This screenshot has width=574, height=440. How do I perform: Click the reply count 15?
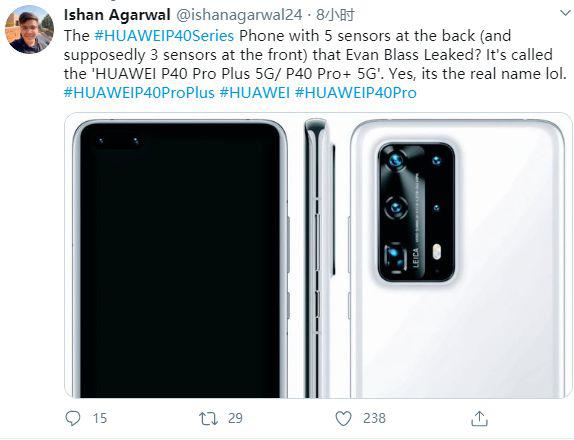point(100,418)
